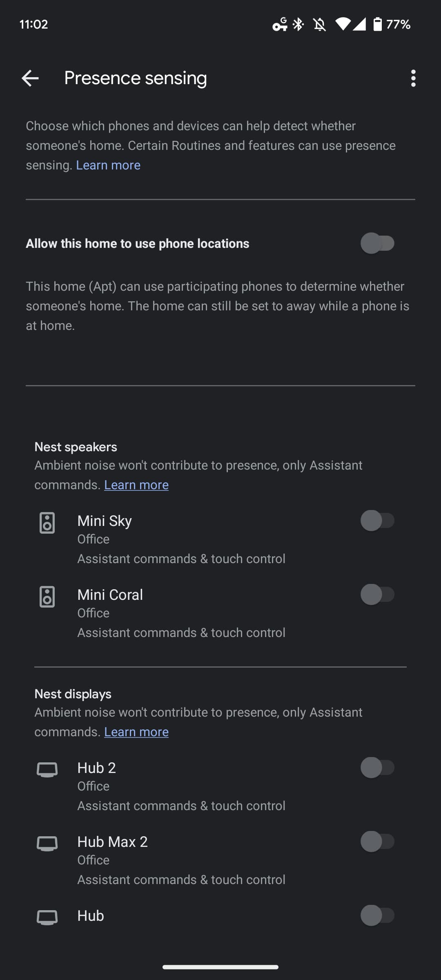Tap the Mini Coral speaker icon
Image resolution: width=441 pixels, height=980 pixels.
(47, 597)
